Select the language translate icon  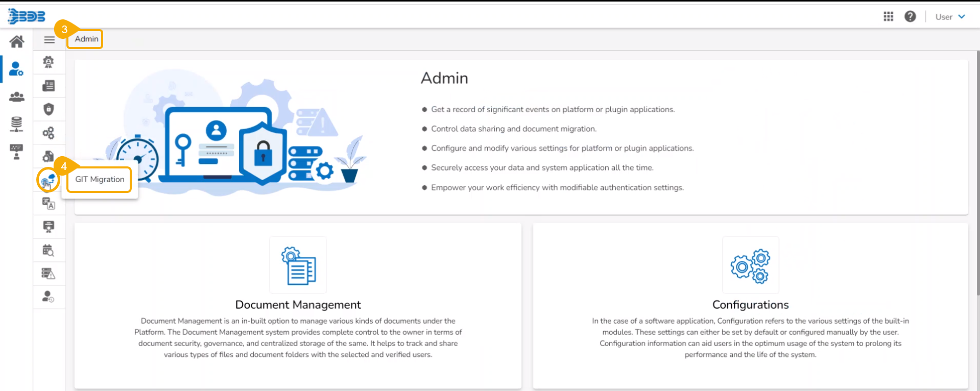tap(49, 203)
